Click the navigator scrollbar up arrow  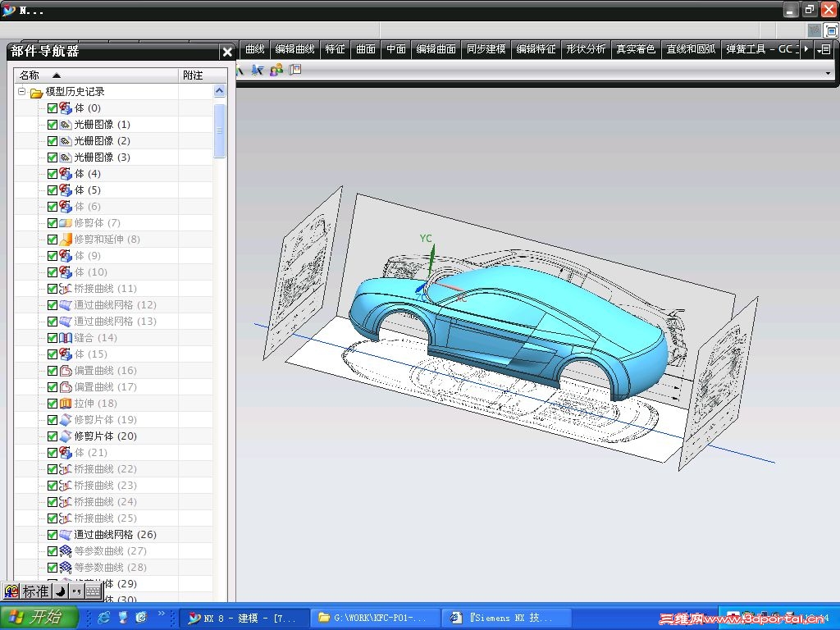(x=219, y=92)
